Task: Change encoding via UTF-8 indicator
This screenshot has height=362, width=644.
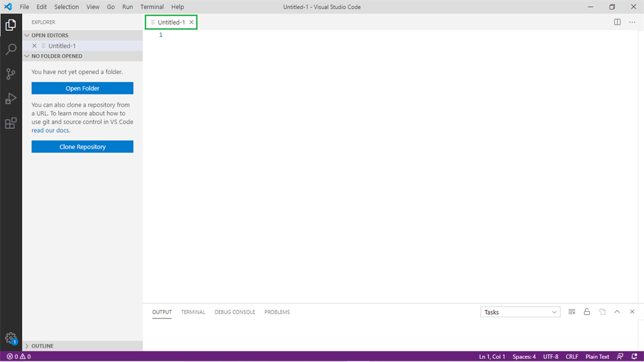Action: tap(551, 357)
